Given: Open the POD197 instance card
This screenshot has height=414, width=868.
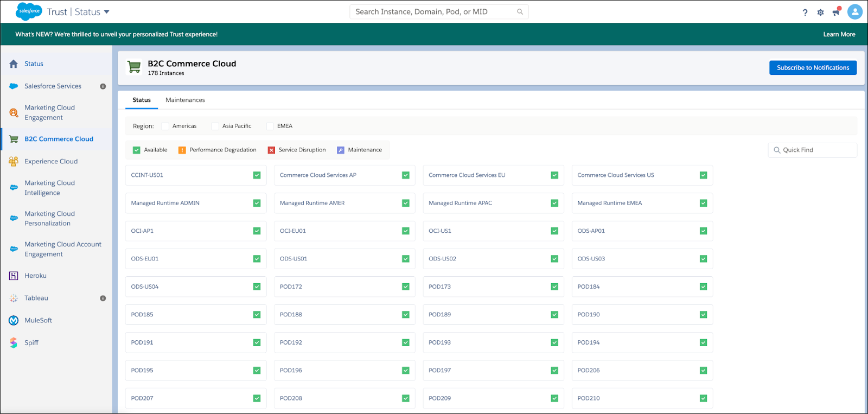Looking at the screenshot, I should (493, 371).
